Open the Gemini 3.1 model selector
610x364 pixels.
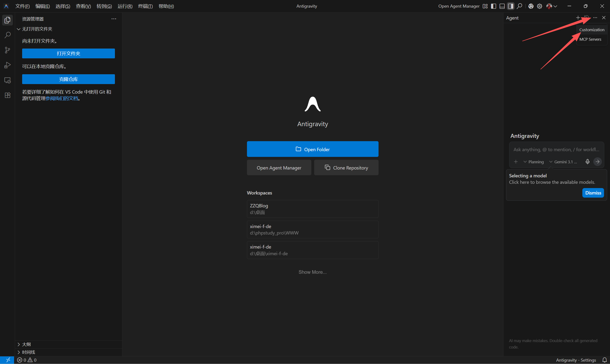[x=563, y=162]
